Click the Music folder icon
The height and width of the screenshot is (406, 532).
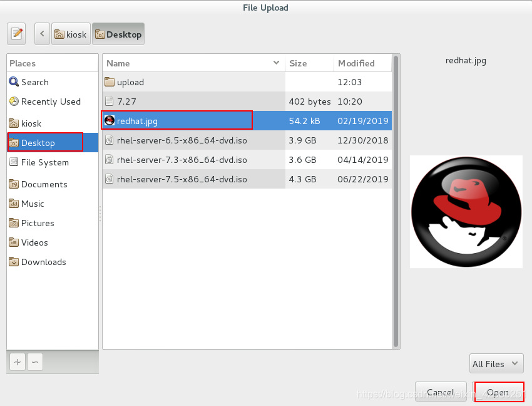coord(14,203)
